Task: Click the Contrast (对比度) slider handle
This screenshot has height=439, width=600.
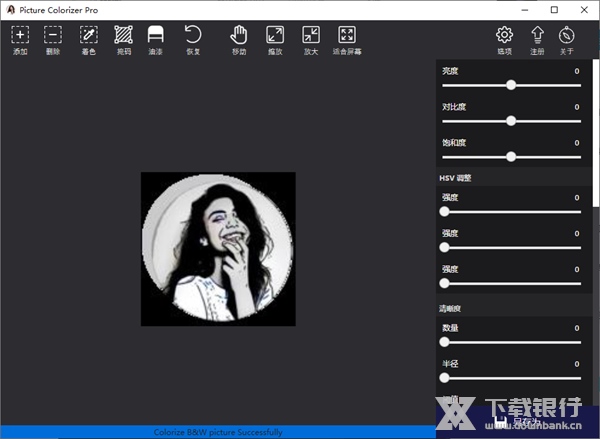Action: (511, 120)
